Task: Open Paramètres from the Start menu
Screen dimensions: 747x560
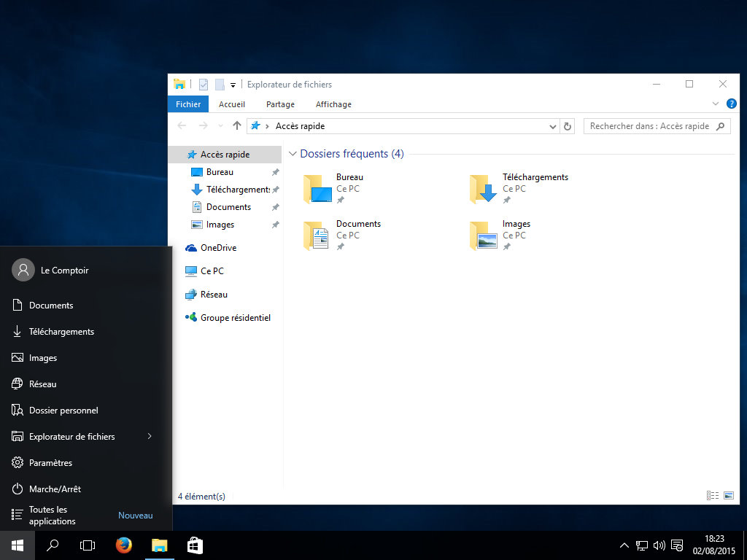Action: [x=50, y=463]
